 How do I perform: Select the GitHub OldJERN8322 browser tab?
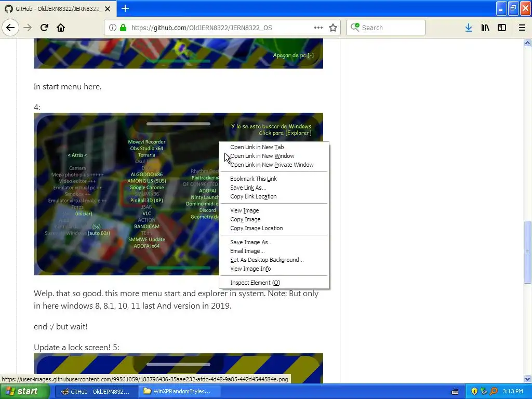tap(58, 9)
